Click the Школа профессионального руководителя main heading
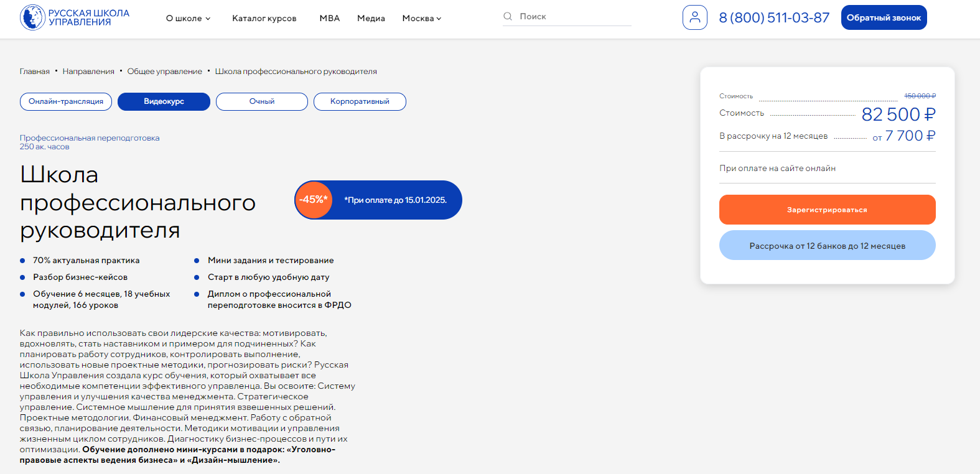The width and height of the screenshot is (980, 474). point(138,202)
